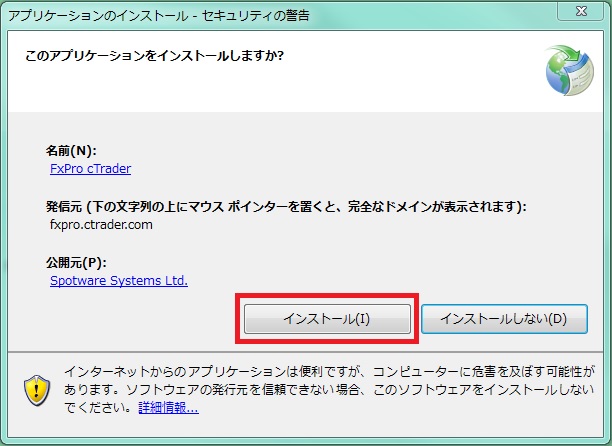Click the 名前(N): label
Viewport: 612px width, 446px height.
pos(71,151)
